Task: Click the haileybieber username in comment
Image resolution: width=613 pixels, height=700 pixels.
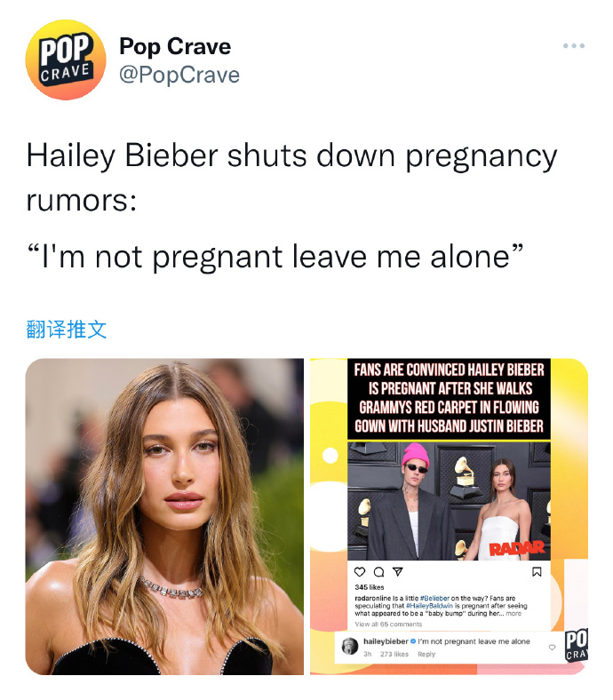Action: (386, 641)
